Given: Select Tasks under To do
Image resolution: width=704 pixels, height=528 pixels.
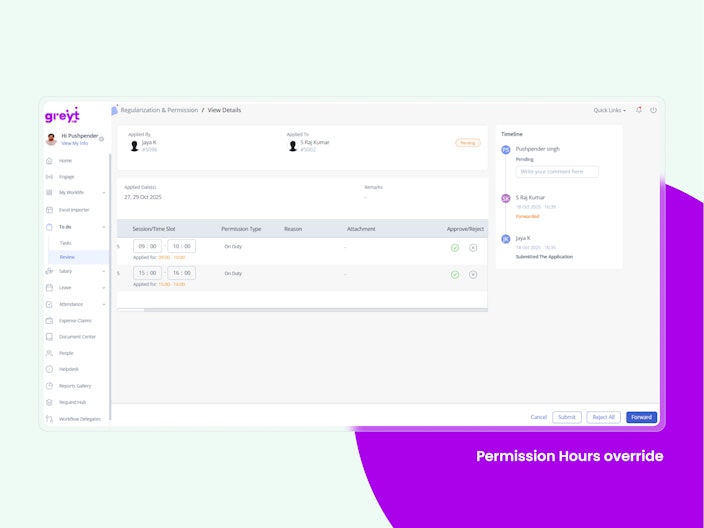Looking at the screenshot, I should [x=66, y=243].
